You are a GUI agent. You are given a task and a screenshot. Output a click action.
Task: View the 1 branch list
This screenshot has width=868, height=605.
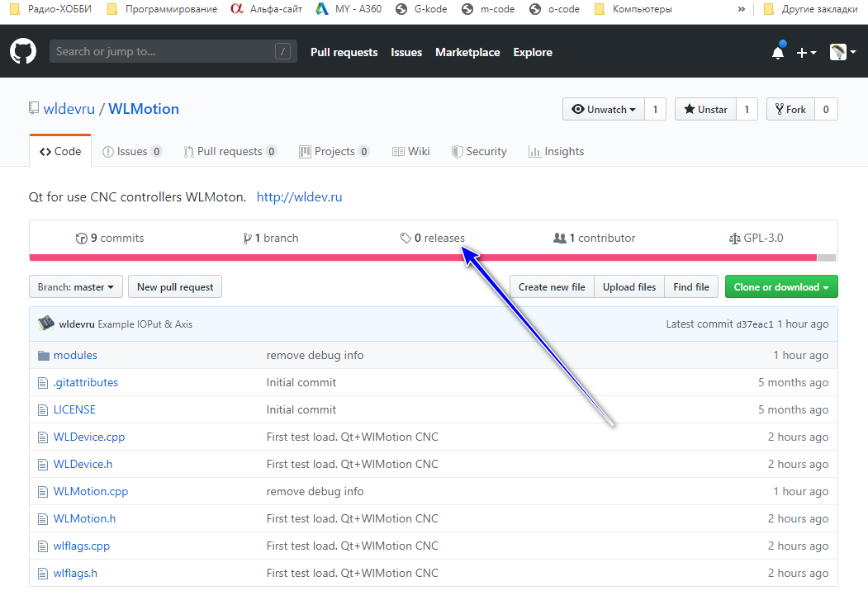click(x=271, y=238)
